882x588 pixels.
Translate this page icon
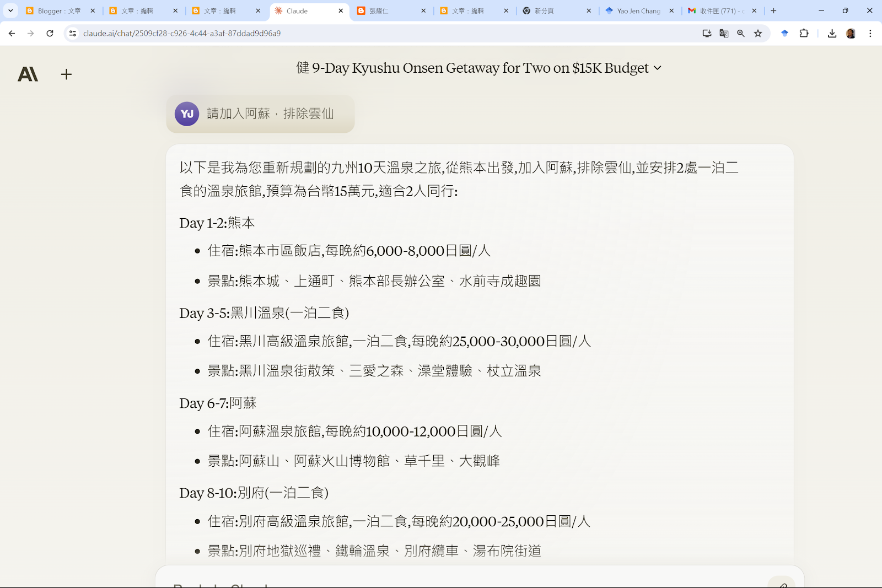pyautogui.click(x=724, y=34)
